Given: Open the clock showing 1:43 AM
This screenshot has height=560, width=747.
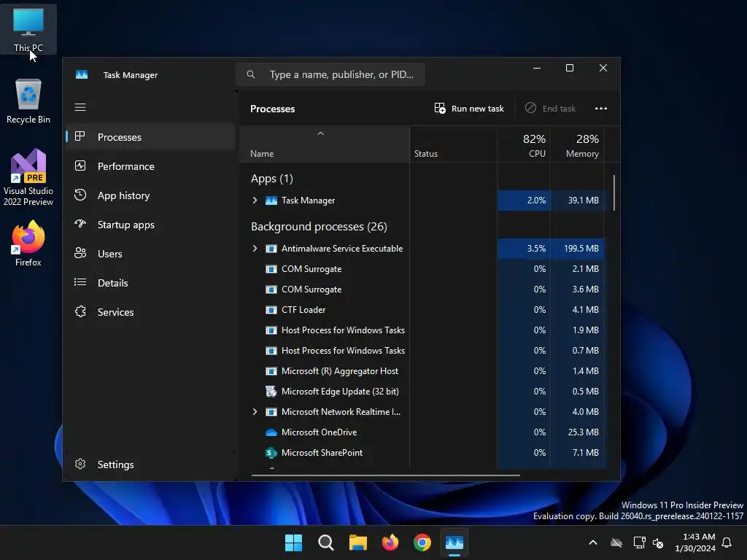Looking at the screenshot, I should pyautogui.click(x=695, y=542).
